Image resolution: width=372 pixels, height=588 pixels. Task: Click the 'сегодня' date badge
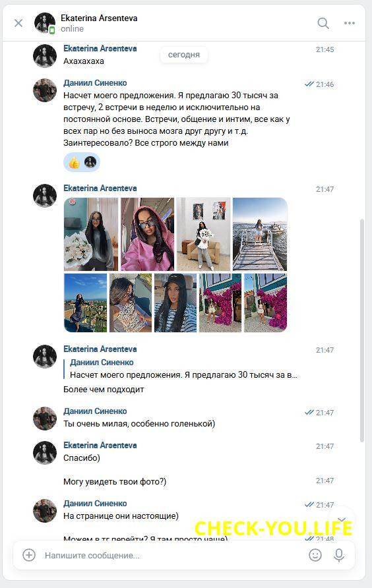(184, 55)
